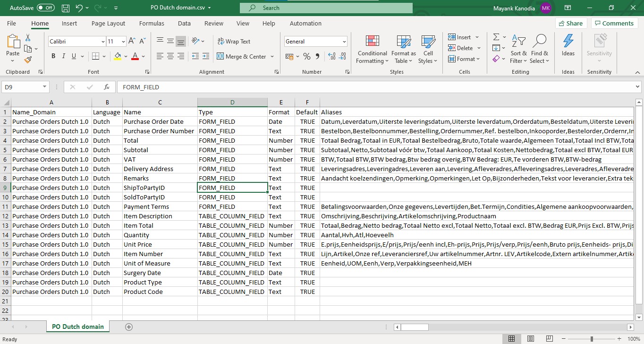Screen dimensions: 644x344
Task: Add a new sheet with plus icon
Action: pyautogui.click(x=129, y=327)
